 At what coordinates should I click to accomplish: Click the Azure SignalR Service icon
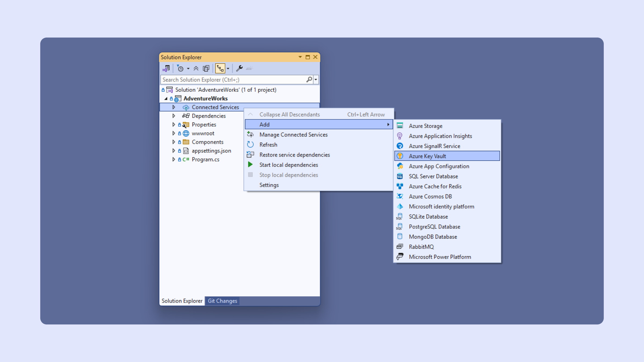400,146
